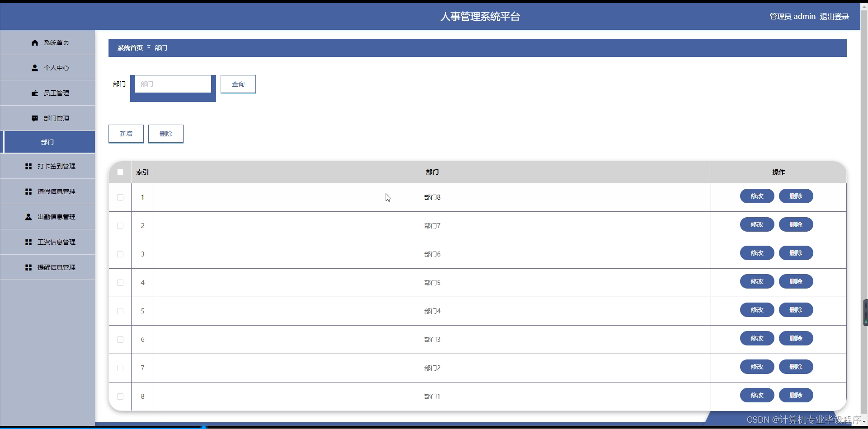Click the vertical scrollbar up arrow
The image size is (868, 429).
point(863,6)
